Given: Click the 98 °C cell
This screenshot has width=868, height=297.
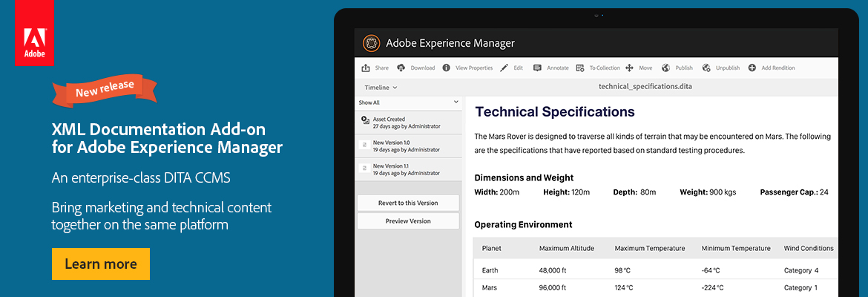Looking at the screenshot, I should [623, 270].
